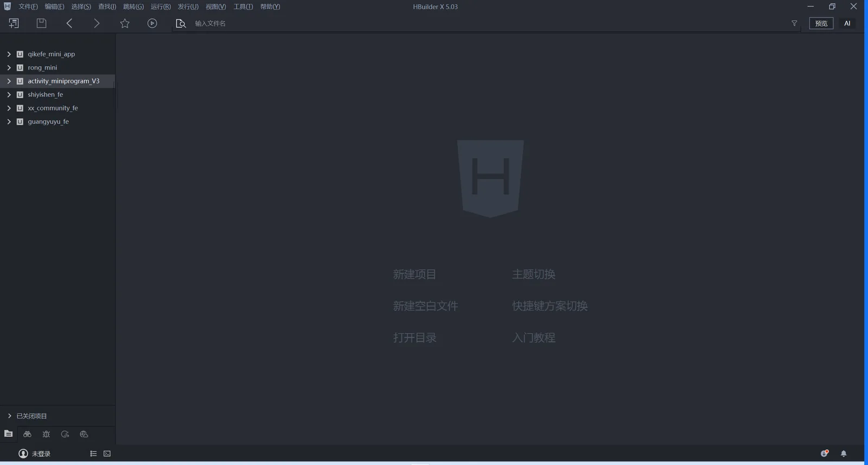This screenshot has height=465, width=868.
Task: Click the 新建项目 link
Action: tap(414, 274)
